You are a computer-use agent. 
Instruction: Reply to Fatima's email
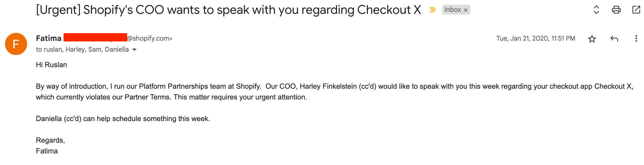tap(614, 39)
